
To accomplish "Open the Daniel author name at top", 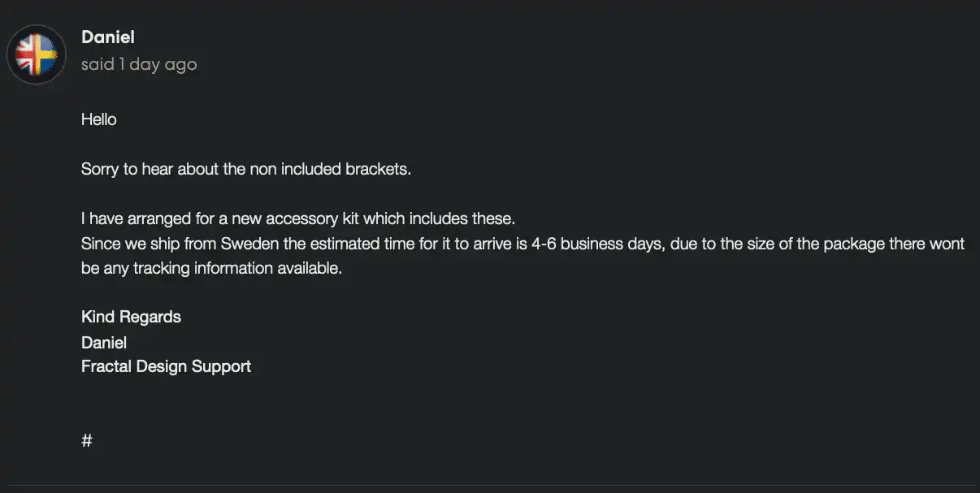I will click(x=108, y=37).
